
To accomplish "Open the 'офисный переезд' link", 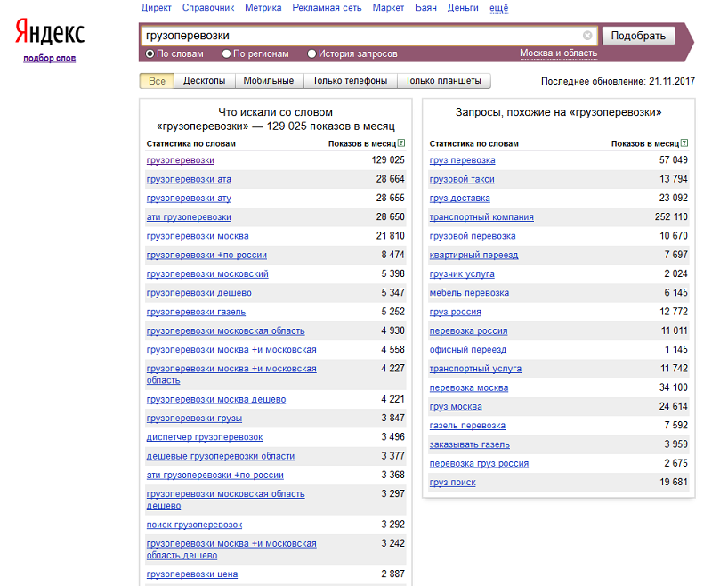I will (467, 350).
